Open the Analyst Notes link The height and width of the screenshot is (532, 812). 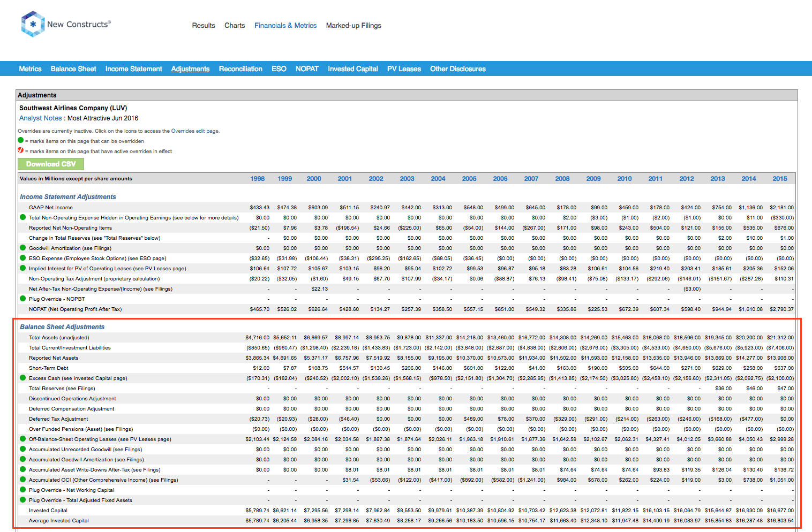coord(41,118)
